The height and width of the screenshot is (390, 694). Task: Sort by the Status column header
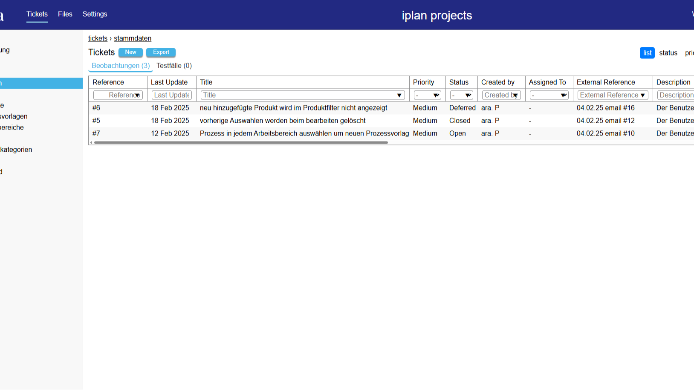459,82
